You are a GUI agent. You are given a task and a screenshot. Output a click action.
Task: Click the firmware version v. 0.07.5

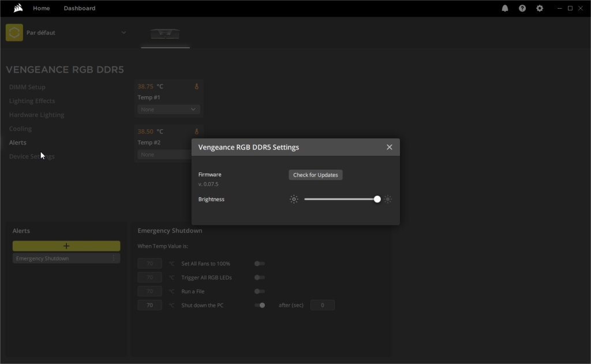(208, 184)
